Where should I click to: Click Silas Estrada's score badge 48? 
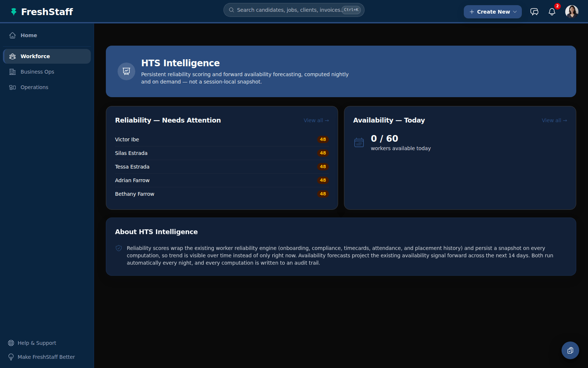tap(323, 153)
